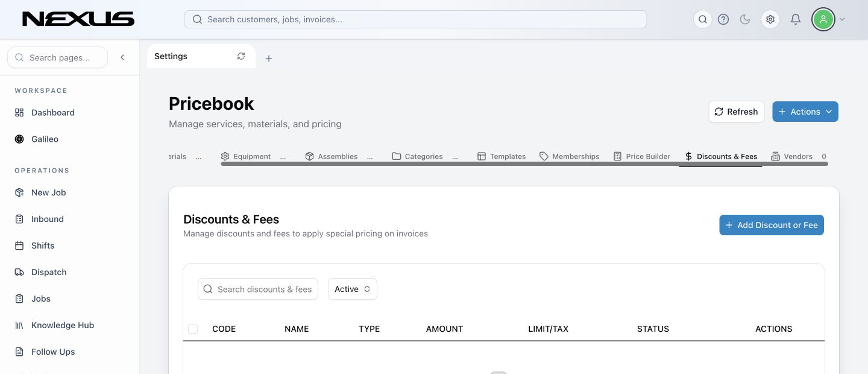Focus the Search discounts & fees field

[258, 289]
